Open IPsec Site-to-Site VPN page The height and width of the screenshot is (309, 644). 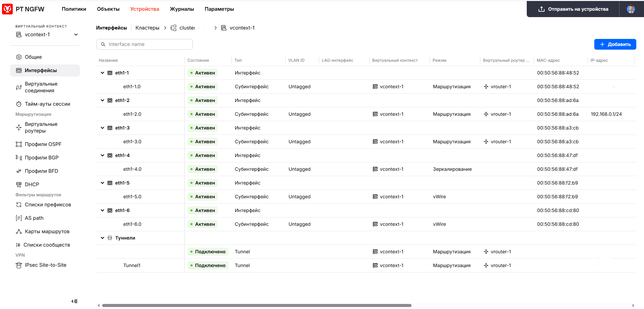pos(45,265)
